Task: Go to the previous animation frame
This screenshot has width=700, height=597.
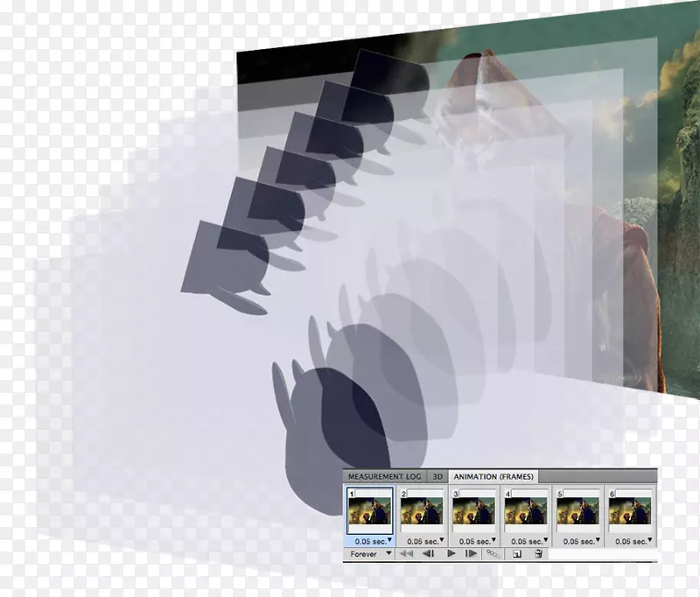Action: coord(428,554)
